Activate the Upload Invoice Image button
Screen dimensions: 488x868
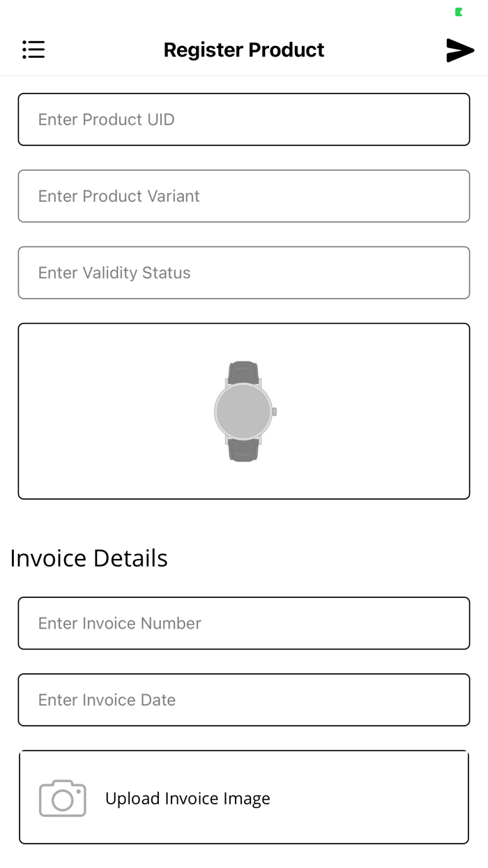coord(244,797)
